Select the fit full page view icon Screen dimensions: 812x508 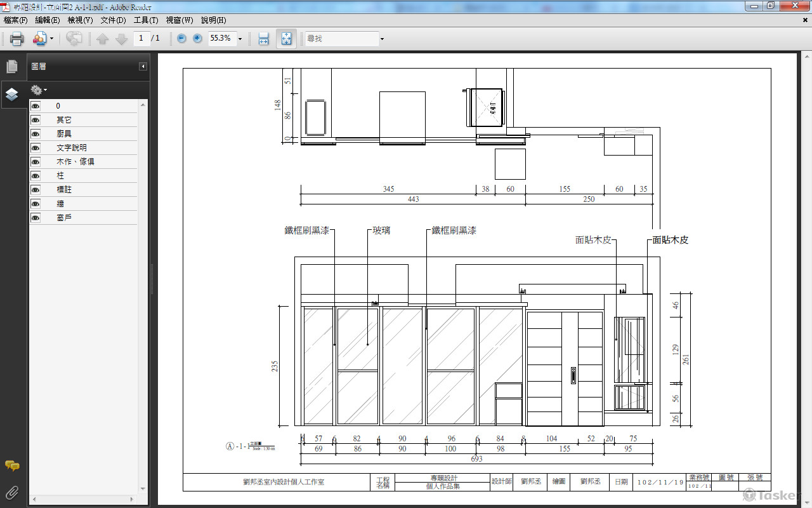286,39
